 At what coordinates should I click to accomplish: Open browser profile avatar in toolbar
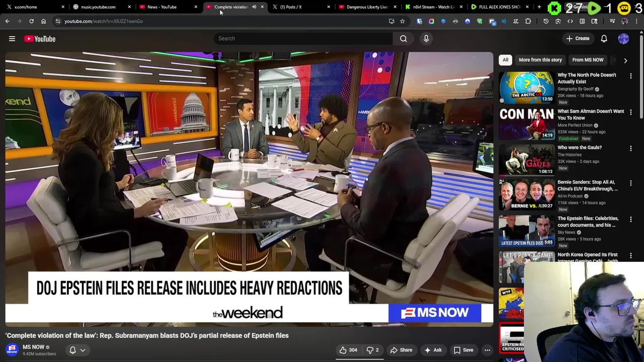624,21
